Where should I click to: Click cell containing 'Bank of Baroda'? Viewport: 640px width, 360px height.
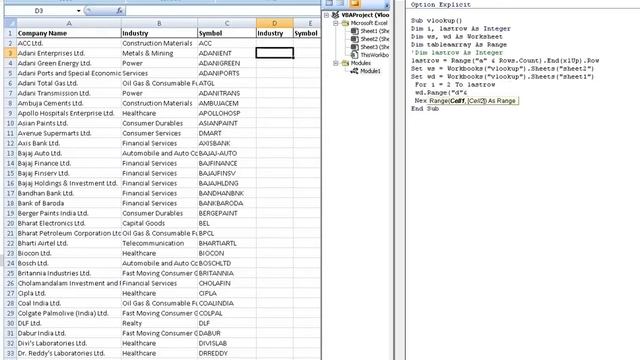(69, 203)
